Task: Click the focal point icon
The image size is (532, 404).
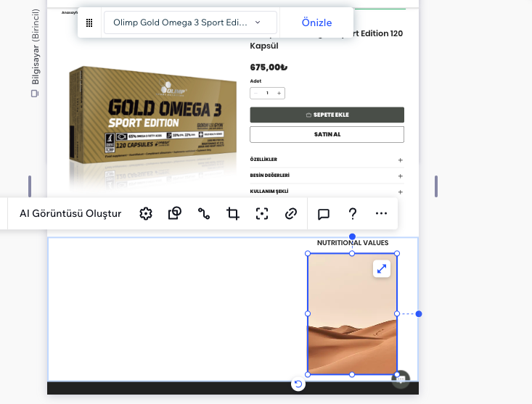Action: (x=262, y=213)
